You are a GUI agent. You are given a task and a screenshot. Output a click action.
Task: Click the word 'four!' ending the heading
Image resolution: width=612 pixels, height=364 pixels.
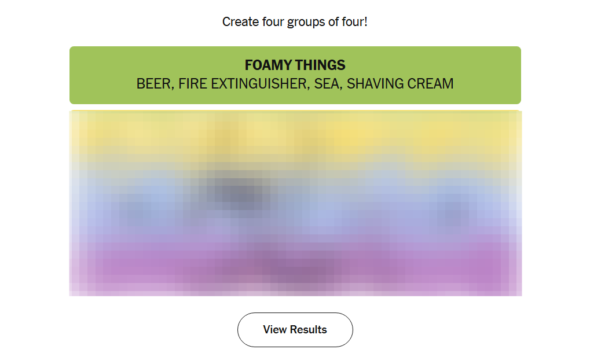[354, 22]
